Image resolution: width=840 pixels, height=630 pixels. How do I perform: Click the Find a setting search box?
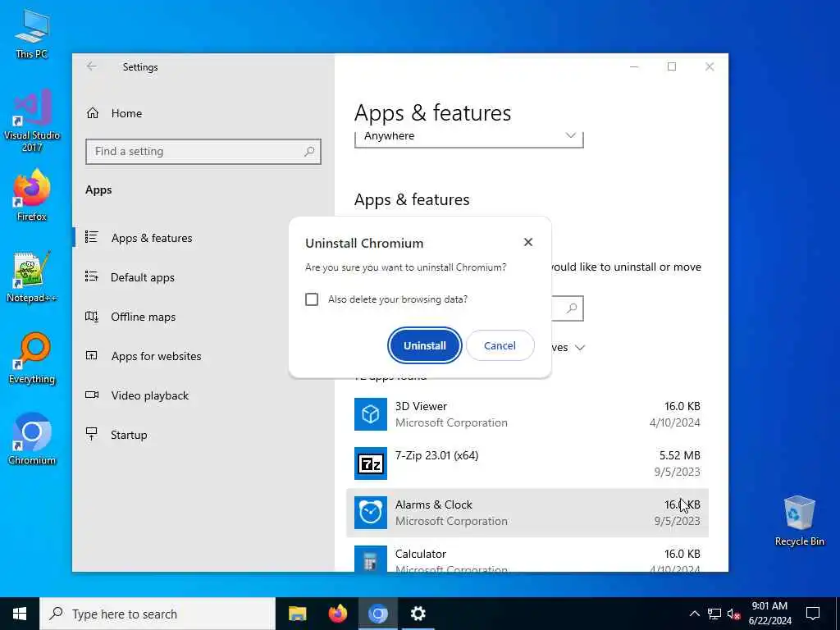click(203, 152)
